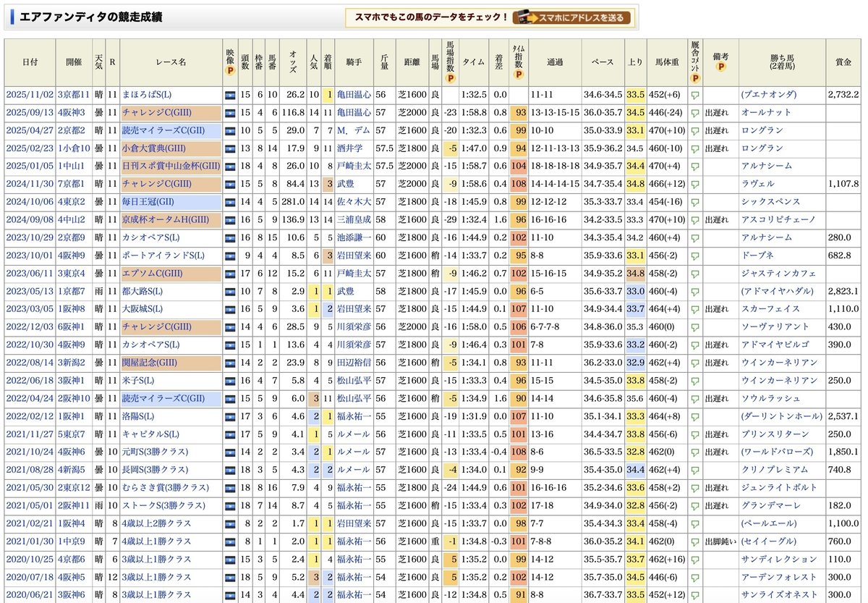The height and width of the screenshot is (603, 868).
Task: Open winning horse link ソウルラッシュ
Action: [770, 398]
